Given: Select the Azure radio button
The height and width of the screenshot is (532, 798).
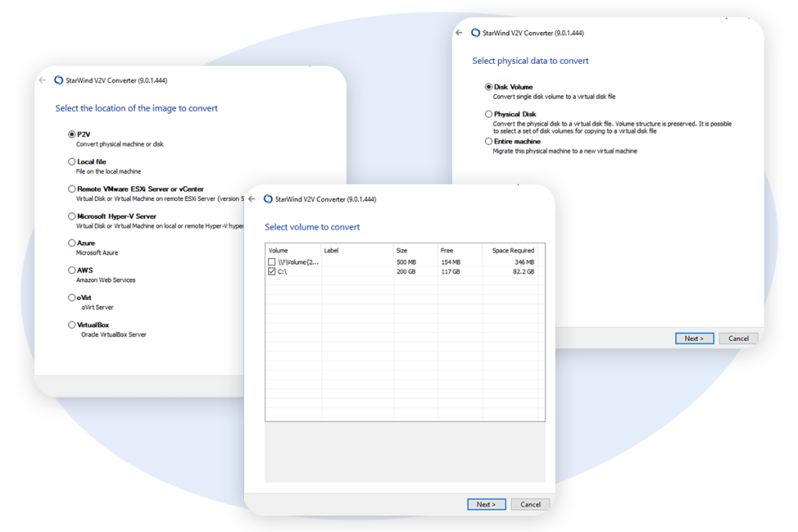Looking at the screenshot, I should tap(72, 243).
